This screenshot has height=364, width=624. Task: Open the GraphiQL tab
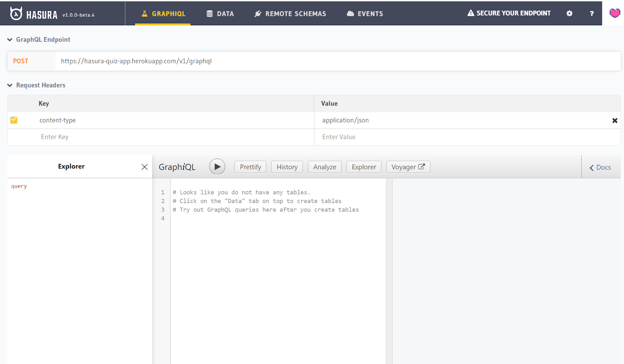tap(163, 14)
